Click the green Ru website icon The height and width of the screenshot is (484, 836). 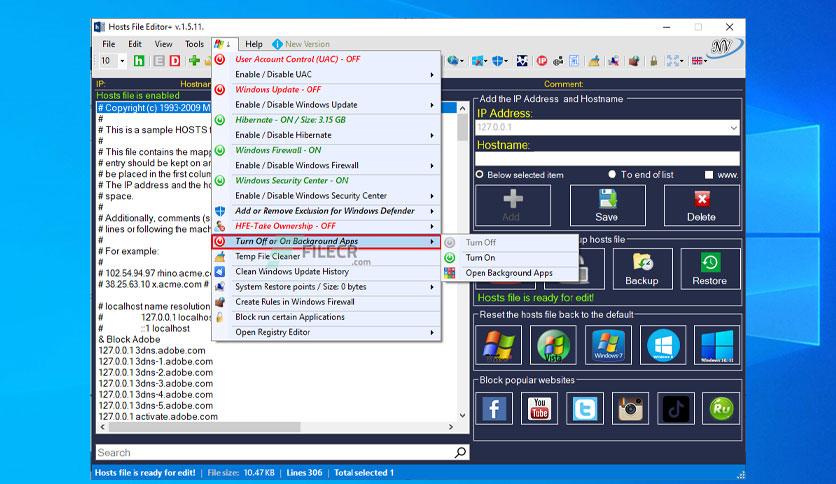pyautogui.click(x=721, y=408)
